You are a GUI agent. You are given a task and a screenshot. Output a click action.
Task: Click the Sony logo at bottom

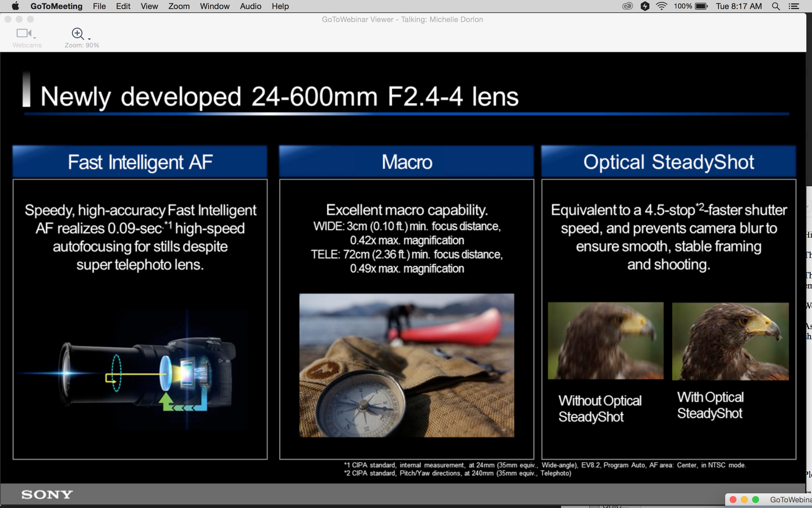47,494
